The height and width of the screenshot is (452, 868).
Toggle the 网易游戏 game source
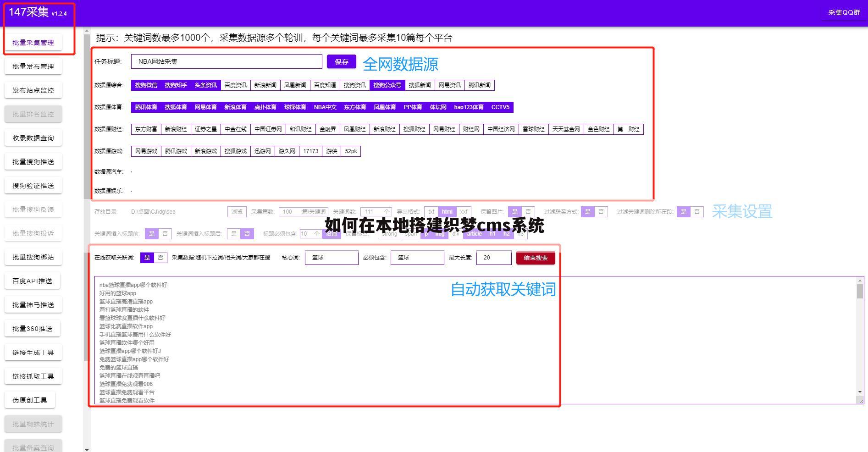[146, 151]
